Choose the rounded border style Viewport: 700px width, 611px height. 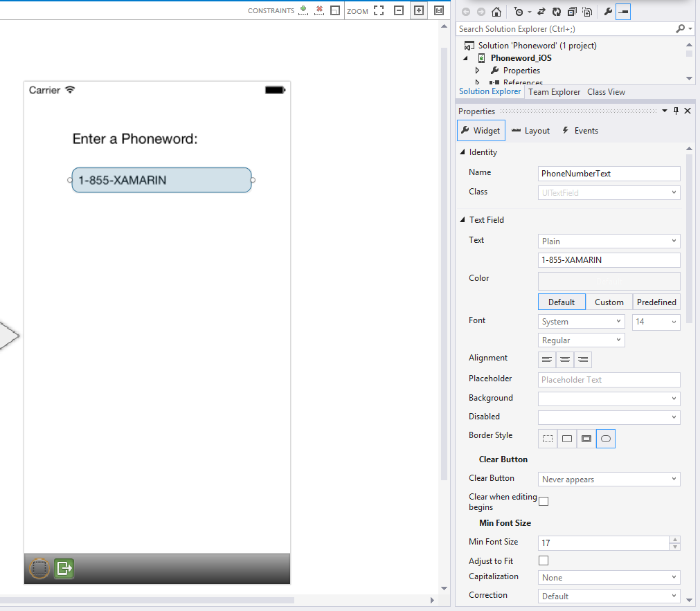(606, 439)
